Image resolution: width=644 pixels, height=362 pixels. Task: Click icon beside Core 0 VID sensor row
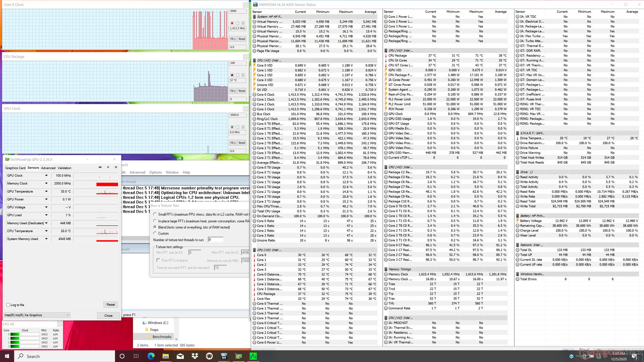click(254, 65)
